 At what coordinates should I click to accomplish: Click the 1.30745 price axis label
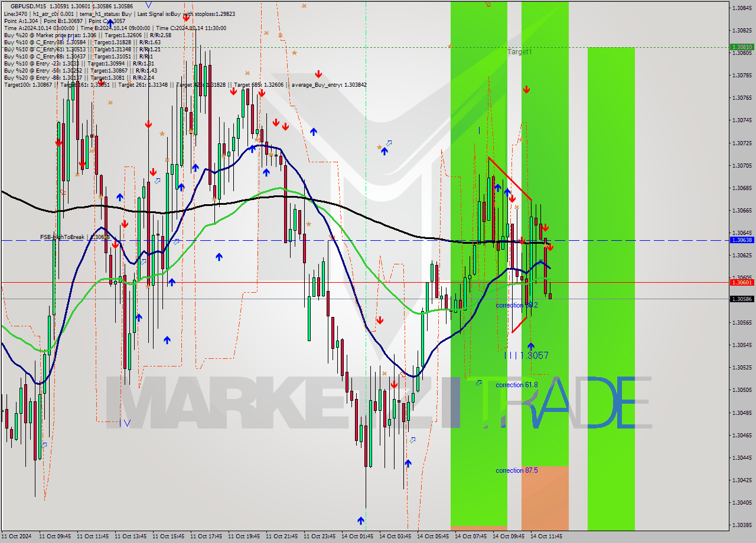(742, 120)
